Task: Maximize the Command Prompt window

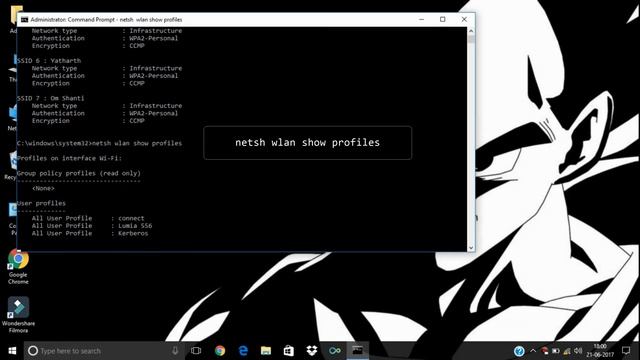Action: point(443,19)
